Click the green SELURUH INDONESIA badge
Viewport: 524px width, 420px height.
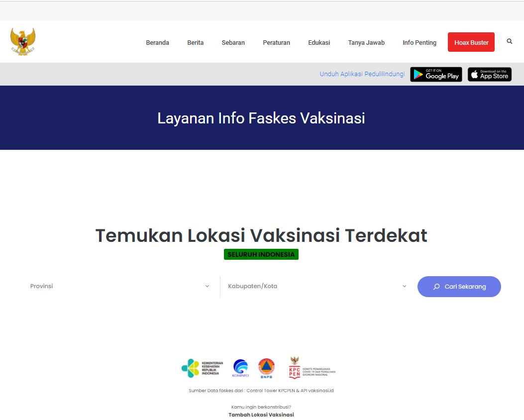tap(261, 254)
